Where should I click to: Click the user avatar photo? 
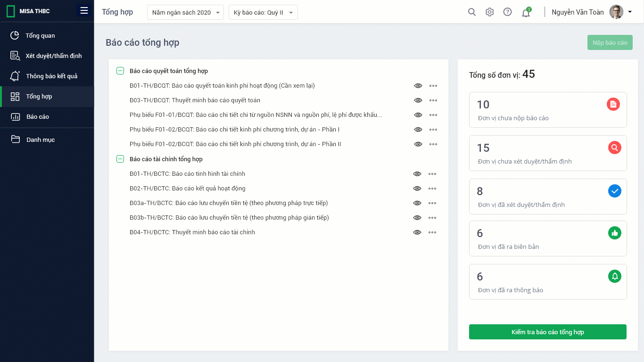[x=616, y=12]
